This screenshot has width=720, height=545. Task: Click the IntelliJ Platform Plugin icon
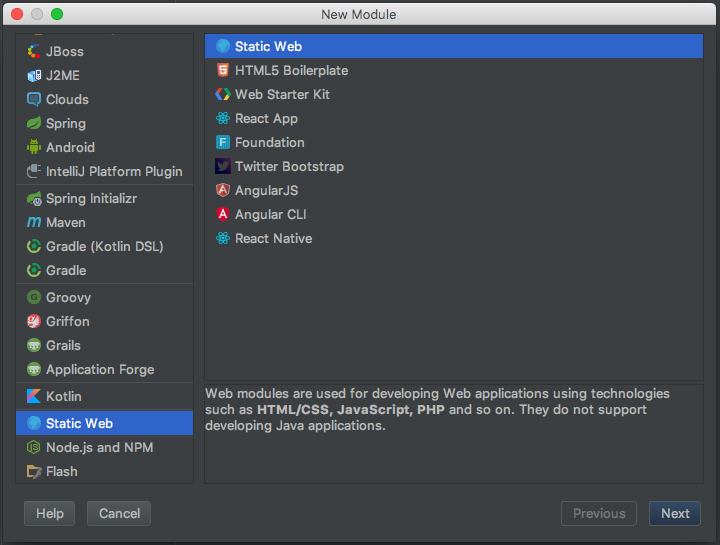[x=34, y=171]
